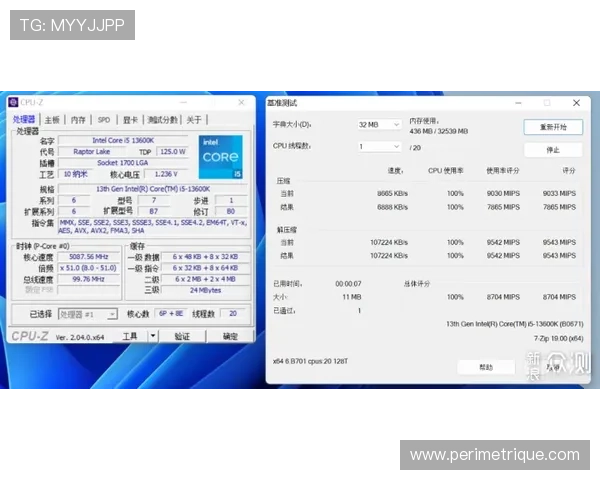Click the compression current speed 8665 KB/s
The width and height of the screenshot is (600, 480).
[393, 193]
